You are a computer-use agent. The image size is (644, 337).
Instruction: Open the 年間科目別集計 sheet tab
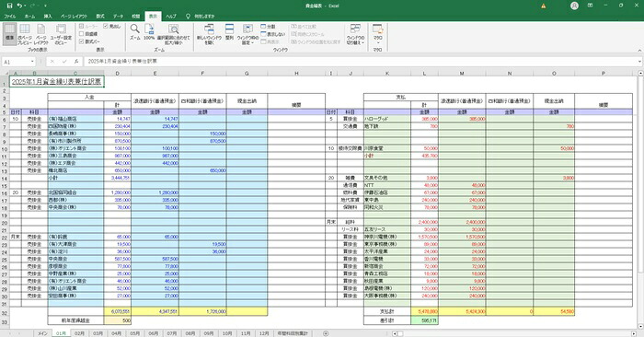click(x=293, y=333)
